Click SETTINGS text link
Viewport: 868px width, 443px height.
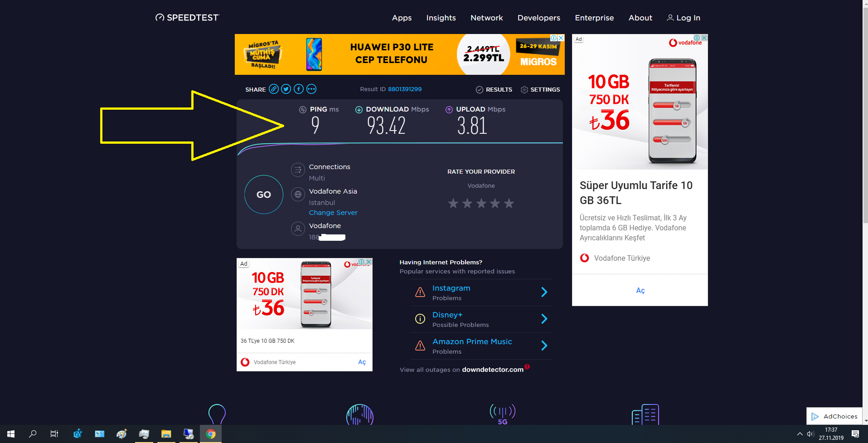click(545, 90)
